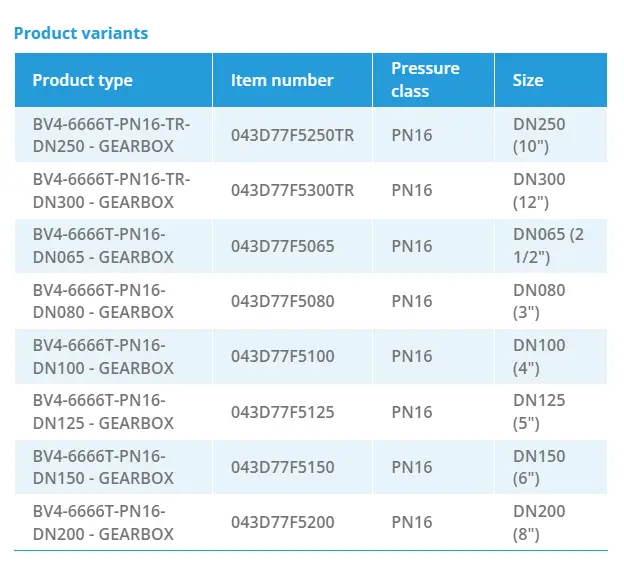The width and height of the screenshot is (624, 577).
Task: Select item number 043D77F5300TR
Action: pos(292,190)
